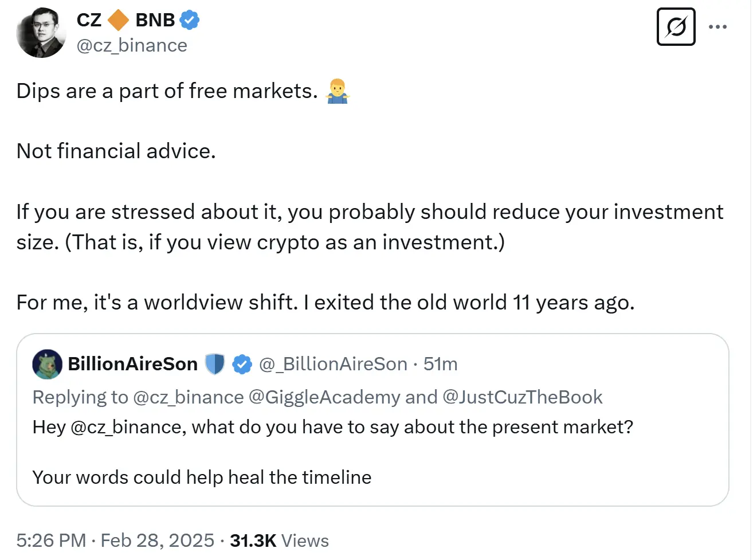Open the @JustCuzTheBook mention
The image size is (753, 560).
(522, 397)
